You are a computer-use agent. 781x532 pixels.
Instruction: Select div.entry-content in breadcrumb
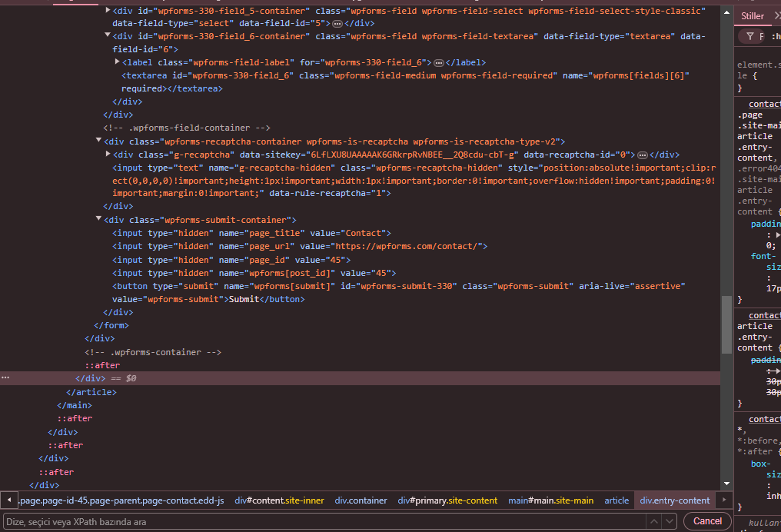tap(674, 500)
